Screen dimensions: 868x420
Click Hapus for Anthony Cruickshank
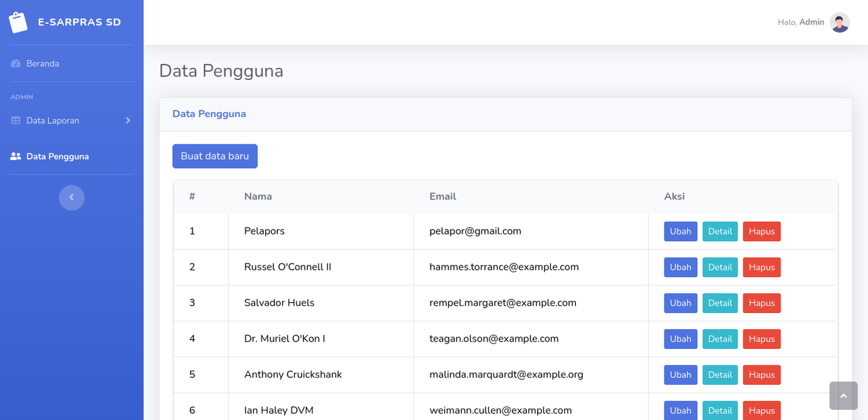(x=762, y=375)
